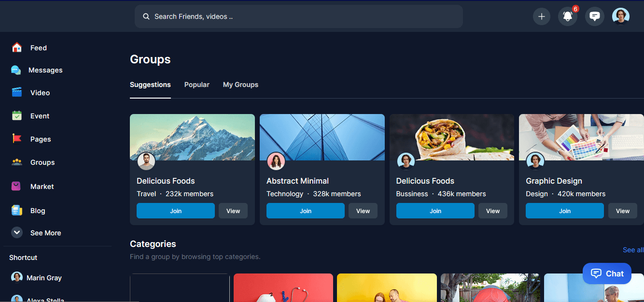Open the user profile avatar in header

(x=621, y=16)
